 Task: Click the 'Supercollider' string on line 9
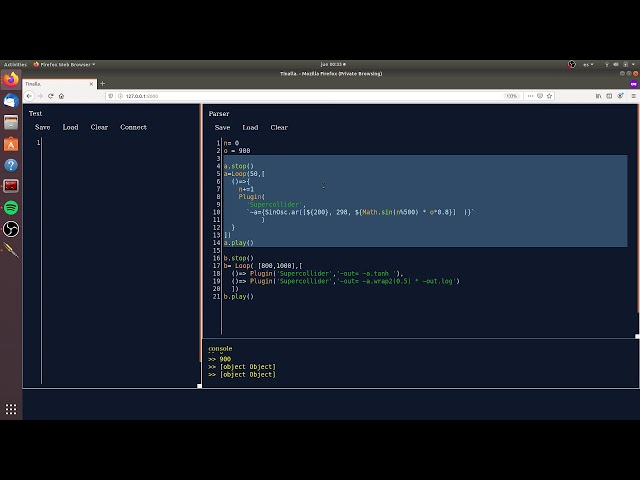pos(276,204)
